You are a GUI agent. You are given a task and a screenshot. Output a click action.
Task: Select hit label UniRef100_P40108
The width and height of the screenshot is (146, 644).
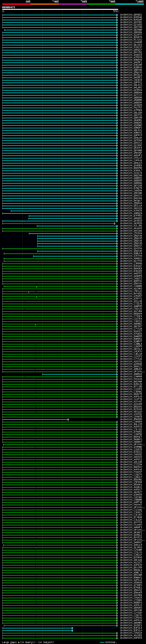click(x=131, y=379)
